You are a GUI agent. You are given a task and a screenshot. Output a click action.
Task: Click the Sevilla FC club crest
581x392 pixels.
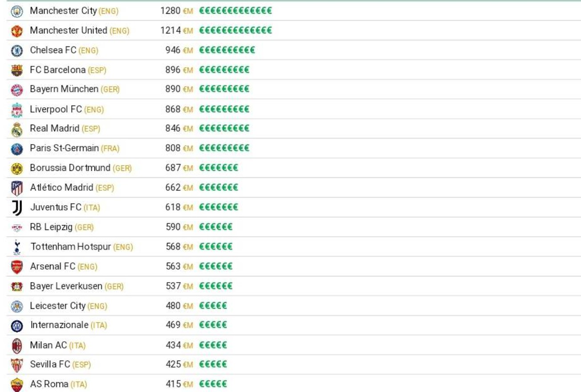(x=16, y=365)
